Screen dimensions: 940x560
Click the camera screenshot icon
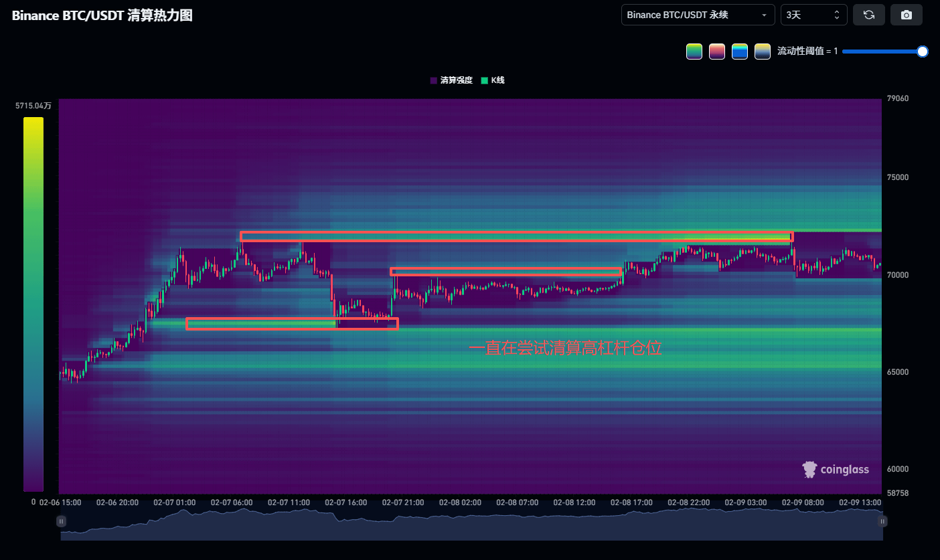point(907,15)
